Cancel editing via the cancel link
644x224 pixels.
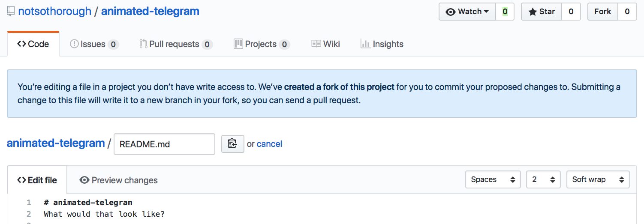269,144
